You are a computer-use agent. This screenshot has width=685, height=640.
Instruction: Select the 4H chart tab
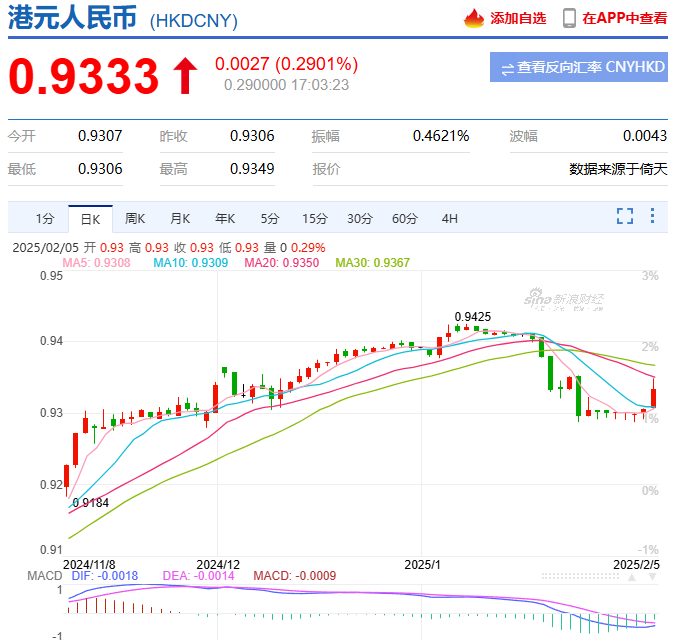(x=450, y=218)
